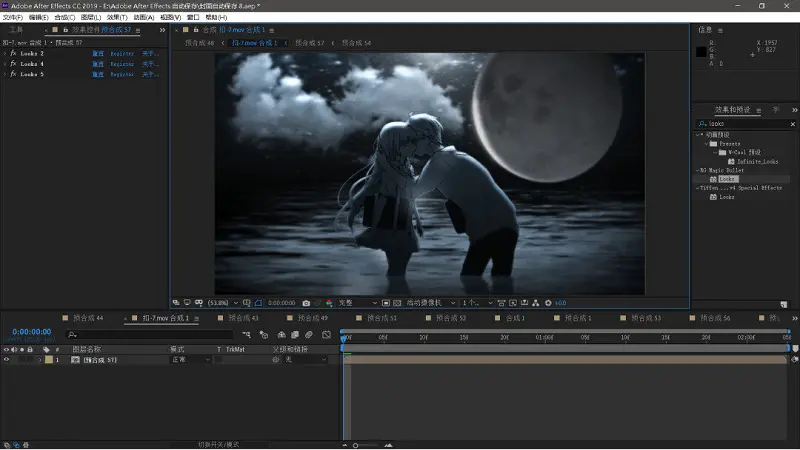Open the 效果和预设 panel menu icon
The height and width of the screenshot is (450, 800).
pyautogui.click(x=759, y=110)
